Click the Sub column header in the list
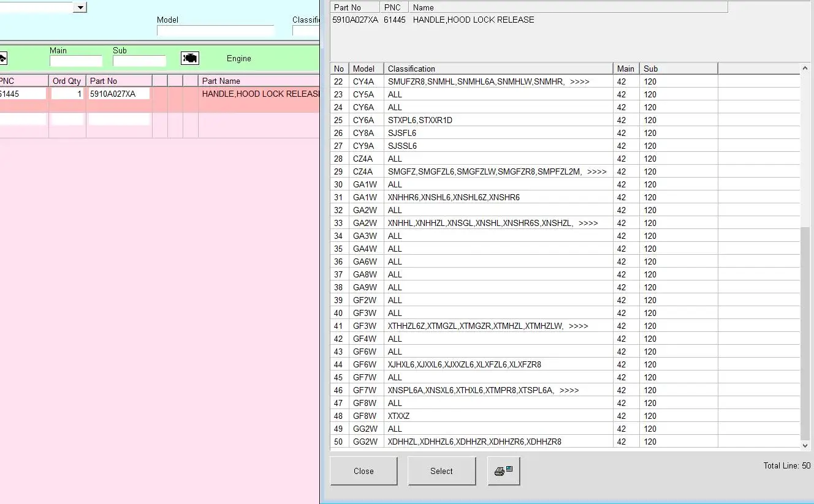This screenshot has height=504, width=814. click(x=679, y=69)
